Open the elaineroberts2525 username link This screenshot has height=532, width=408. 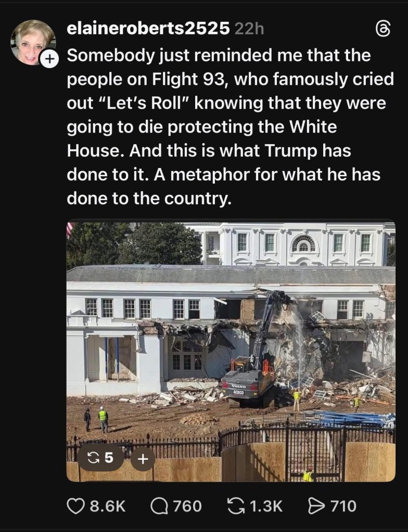coord(148,29)
